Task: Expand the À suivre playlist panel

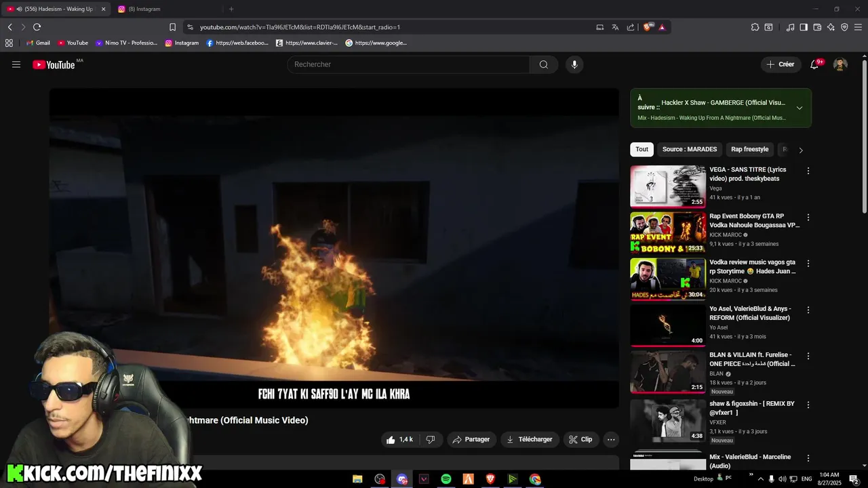Action: pyautogui.click(x=800, y=108)
